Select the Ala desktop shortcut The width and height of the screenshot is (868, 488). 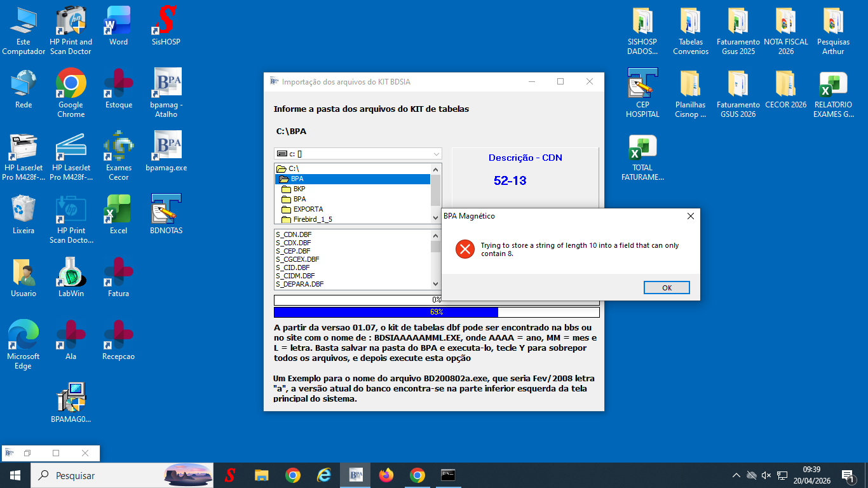coord(71,341)
